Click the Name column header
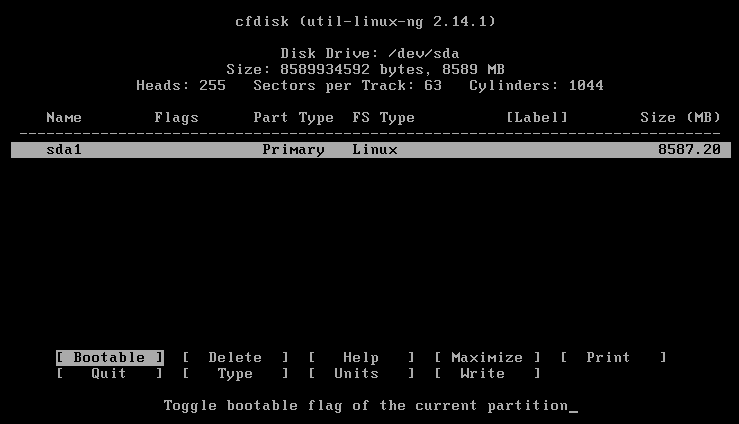This screenshot has width=739, height=424. click(x=64, y=117)
